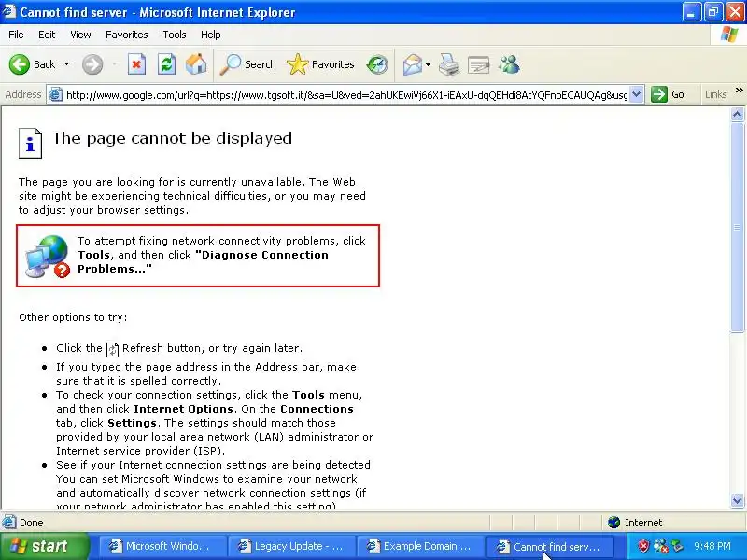Click the Refresh toolbar icon

(167, 64)
